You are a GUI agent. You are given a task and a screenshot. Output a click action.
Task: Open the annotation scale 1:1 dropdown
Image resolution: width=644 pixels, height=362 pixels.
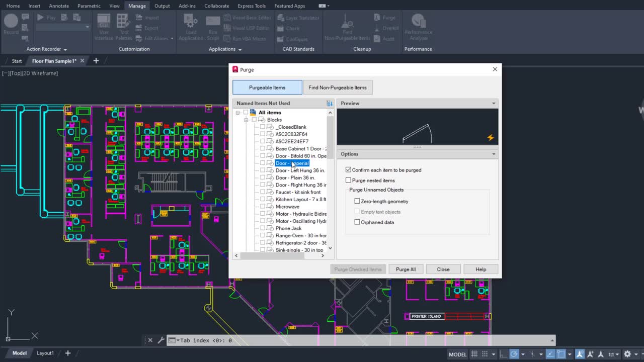613,354
